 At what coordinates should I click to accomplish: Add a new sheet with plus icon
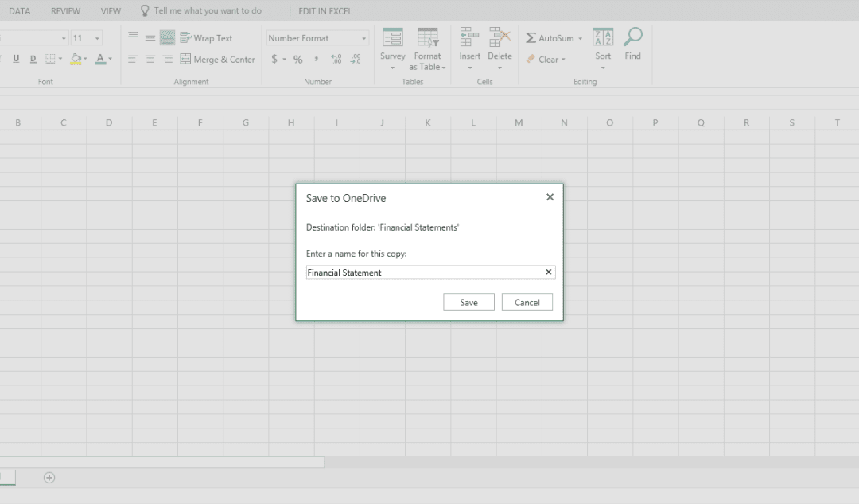(49, 478)
